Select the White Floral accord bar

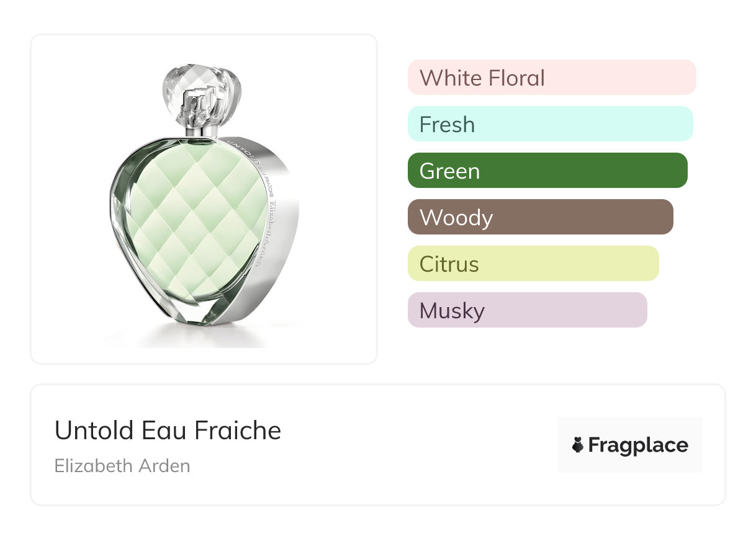[551, 78]
